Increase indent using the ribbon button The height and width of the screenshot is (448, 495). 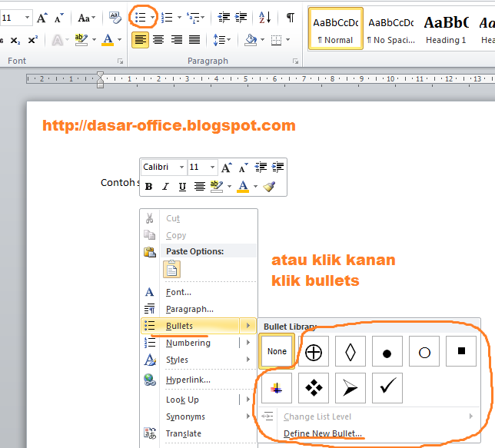tap(241, 18)
